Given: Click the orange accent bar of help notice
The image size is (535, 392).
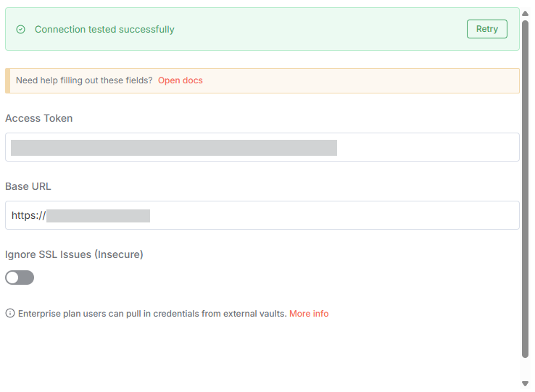Looking at the screenshot, I should 7,80.
